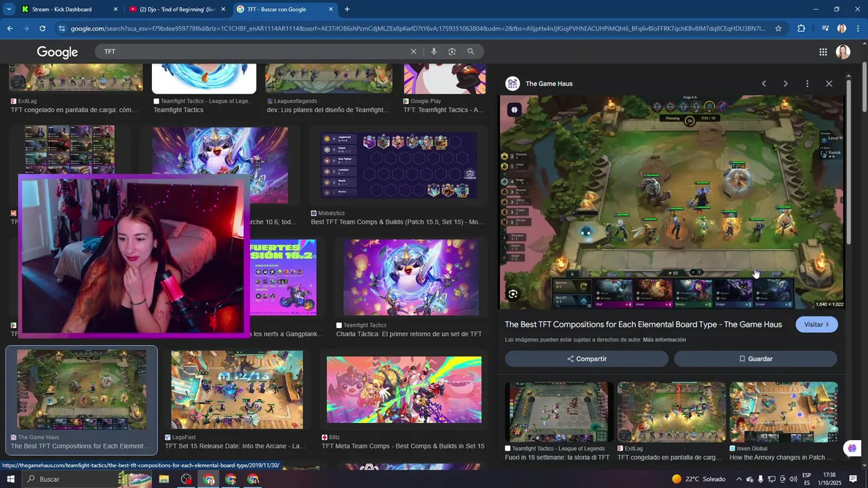
Task: Open the Más información copyright link
Action: coord(664,340)
